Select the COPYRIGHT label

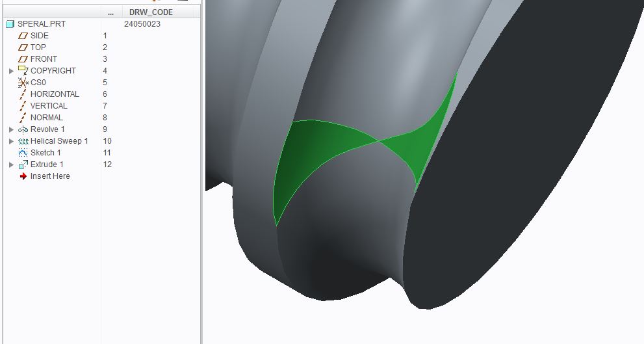pos(53,71)
